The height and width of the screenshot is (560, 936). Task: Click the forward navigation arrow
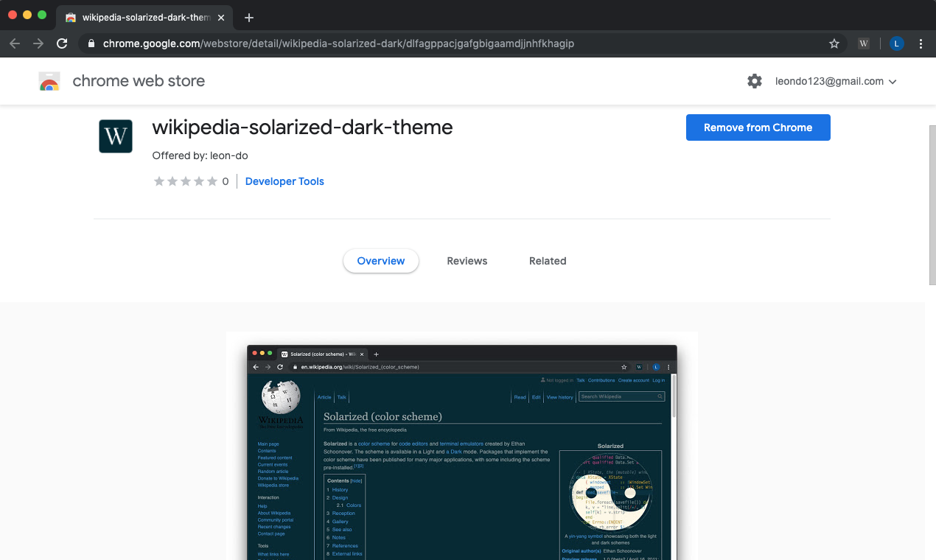pyautogui.click(x=38, y=43)
